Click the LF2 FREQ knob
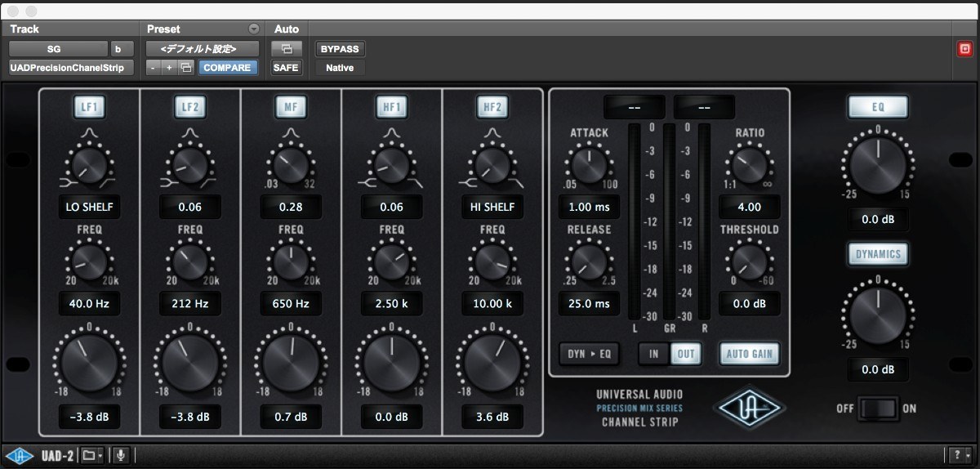The width and height of the screenshot is (980, 469). click(190, 261)
